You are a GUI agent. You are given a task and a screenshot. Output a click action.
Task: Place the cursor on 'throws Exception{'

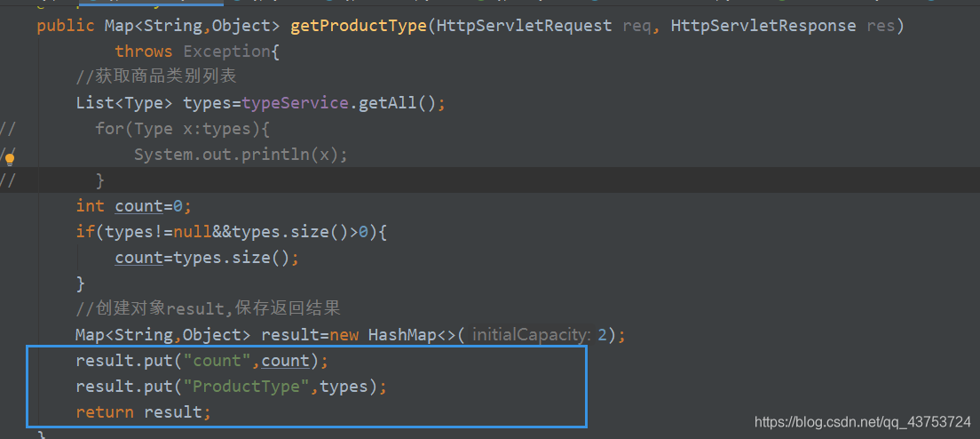pyautogui.click(x=197, y=52)
